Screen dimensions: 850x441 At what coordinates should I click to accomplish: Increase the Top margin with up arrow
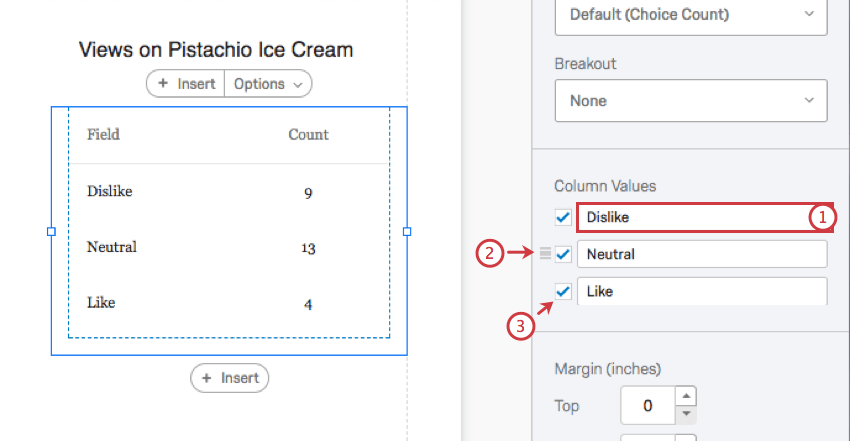click(685, 397)
